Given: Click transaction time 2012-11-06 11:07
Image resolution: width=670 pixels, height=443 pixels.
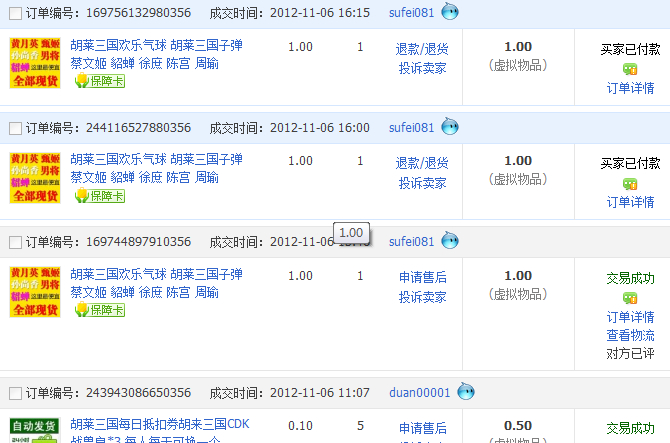Looking at the screenshot, I should click(320, 393).
